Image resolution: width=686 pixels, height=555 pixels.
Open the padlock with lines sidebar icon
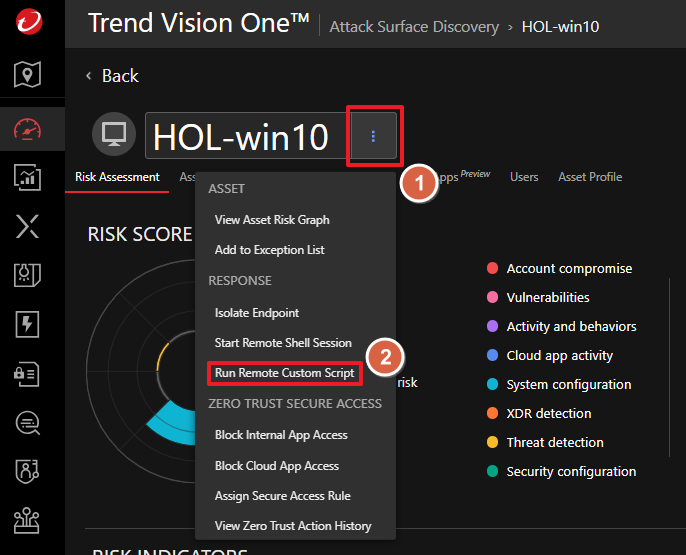point(28,372)
